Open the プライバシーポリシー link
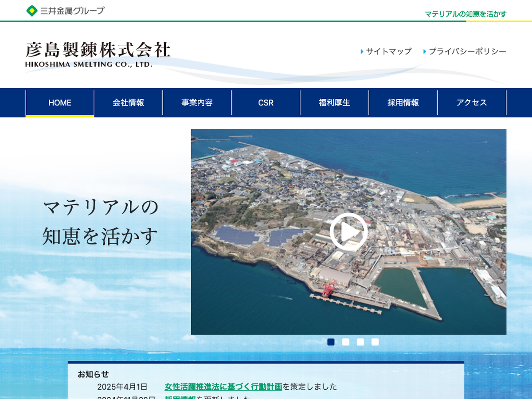 coord(467,51)
